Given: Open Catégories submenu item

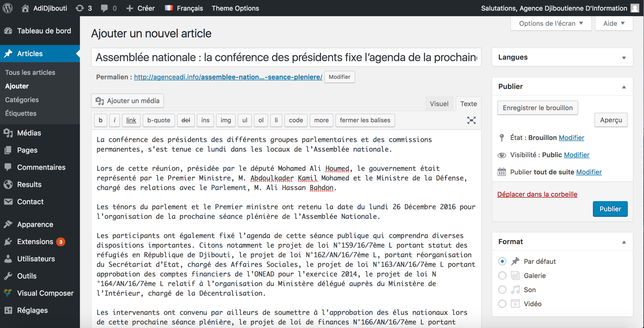Looking at the screenshot, I should 22,100.
